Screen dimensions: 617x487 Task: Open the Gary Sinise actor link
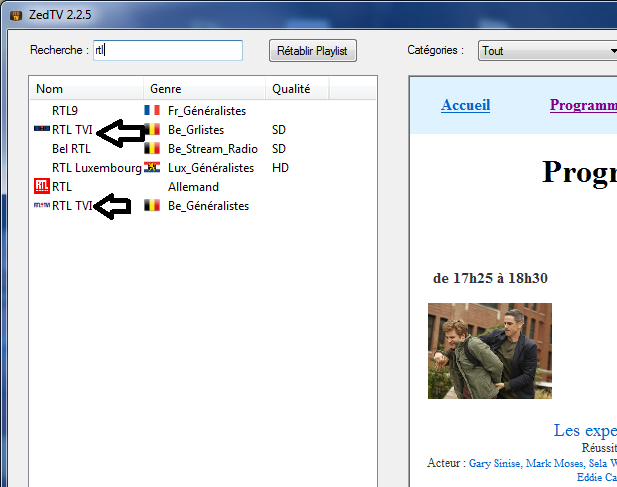coord(495,463)
